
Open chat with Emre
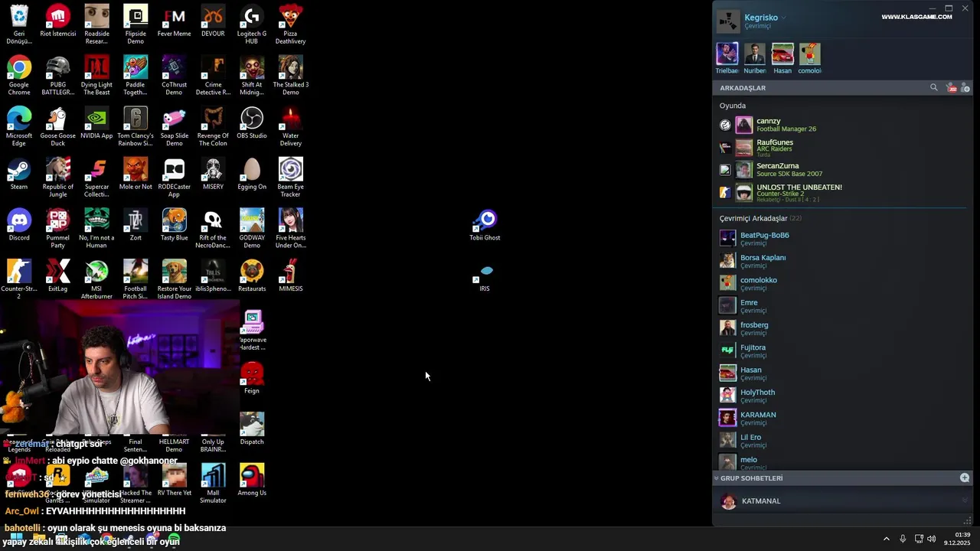842,305
